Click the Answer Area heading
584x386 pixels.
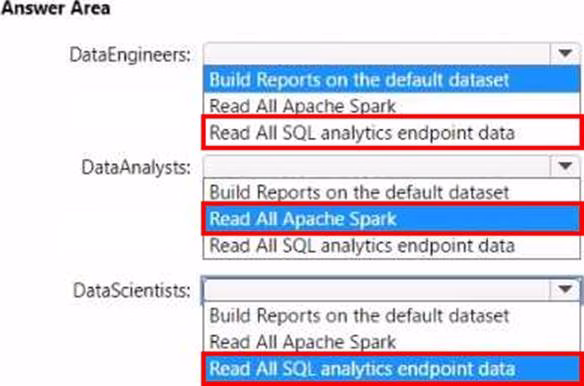pyautogui.click(x=55, y=7)
